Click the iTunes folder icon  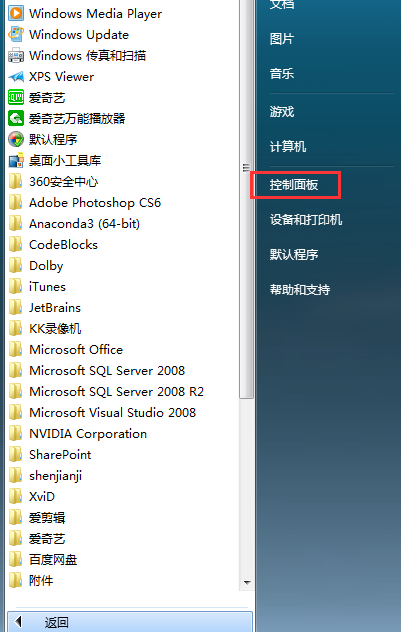click(16, 286)
